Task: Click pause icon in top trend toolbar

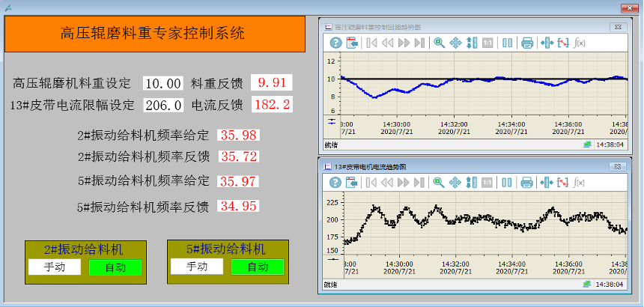Action: [508, 43]
